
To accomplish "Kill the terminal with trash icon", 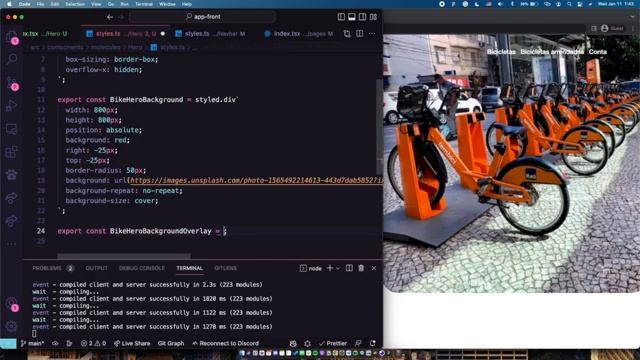I will (x=361, y=268).
